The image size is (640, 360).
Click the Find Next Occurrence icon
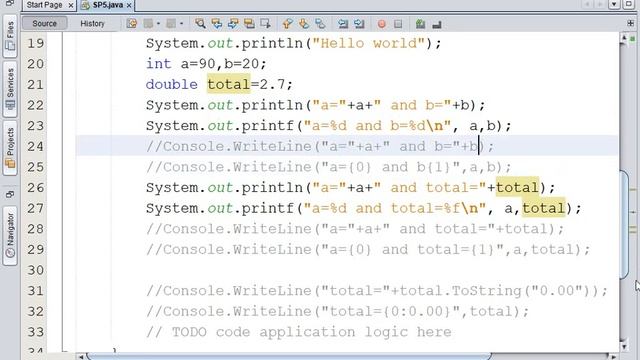(x=233, y=24)
